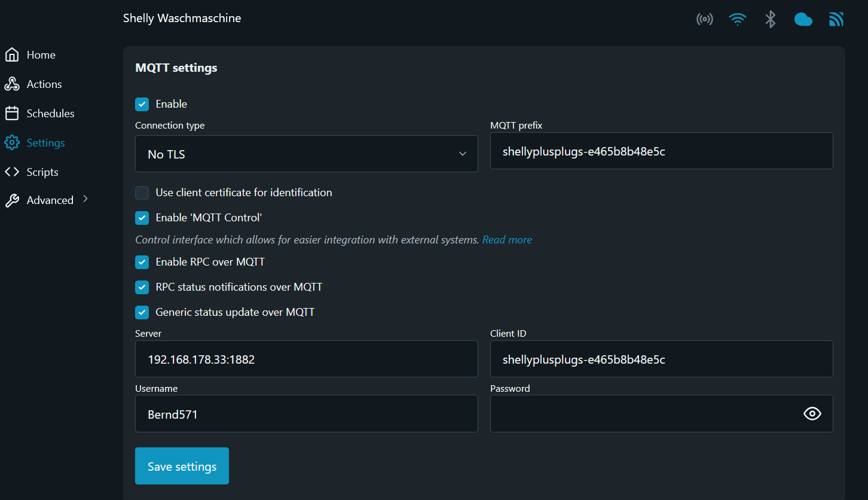The height and width of the screenshot is (500, 868).
Task: Show password using the eye icon
Action: tap(812, 413)
